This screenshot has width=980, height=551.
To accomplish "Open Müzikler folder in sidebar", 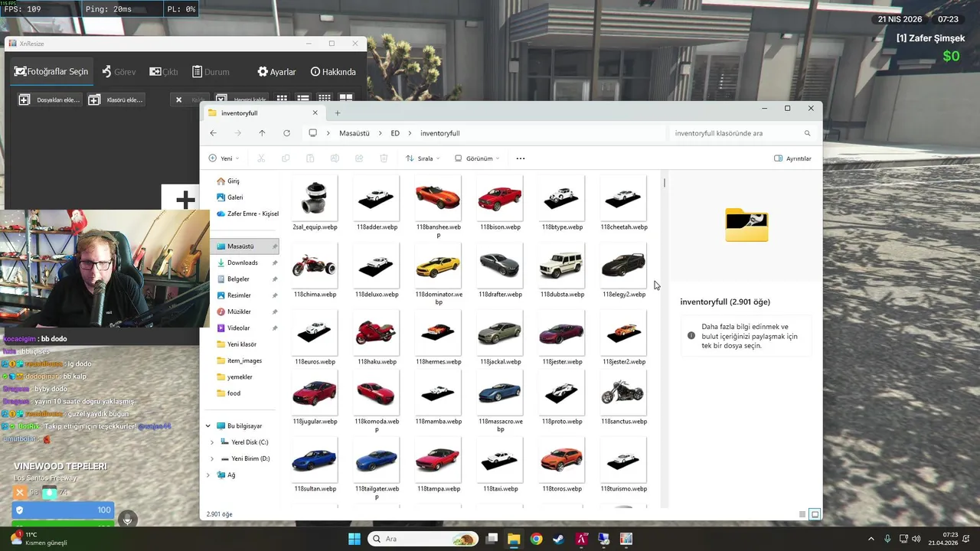I will (239, 311).
